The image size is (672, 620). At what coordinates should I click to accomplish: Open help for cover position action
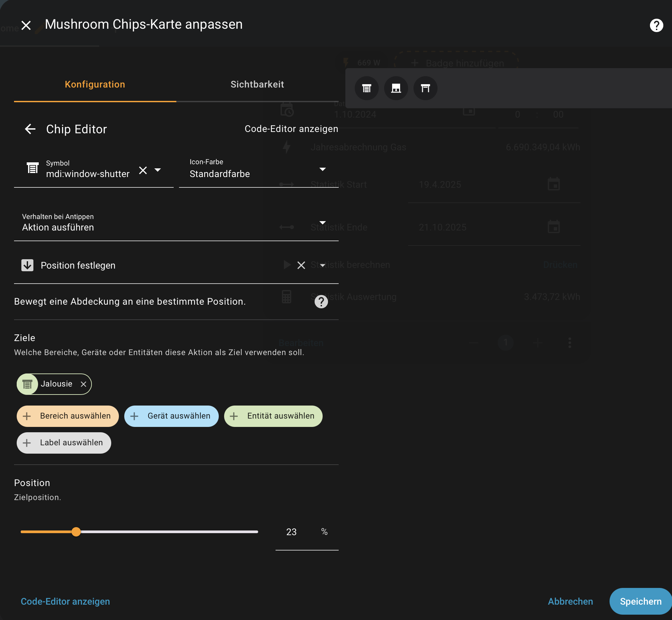coord(321,302)
